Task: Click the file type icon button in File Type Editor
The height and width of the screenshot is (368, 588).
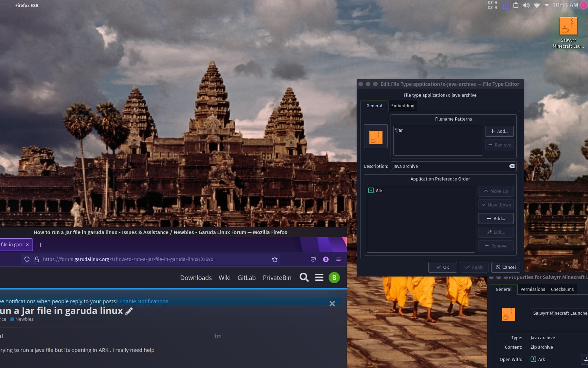Action: coord(376,137)
